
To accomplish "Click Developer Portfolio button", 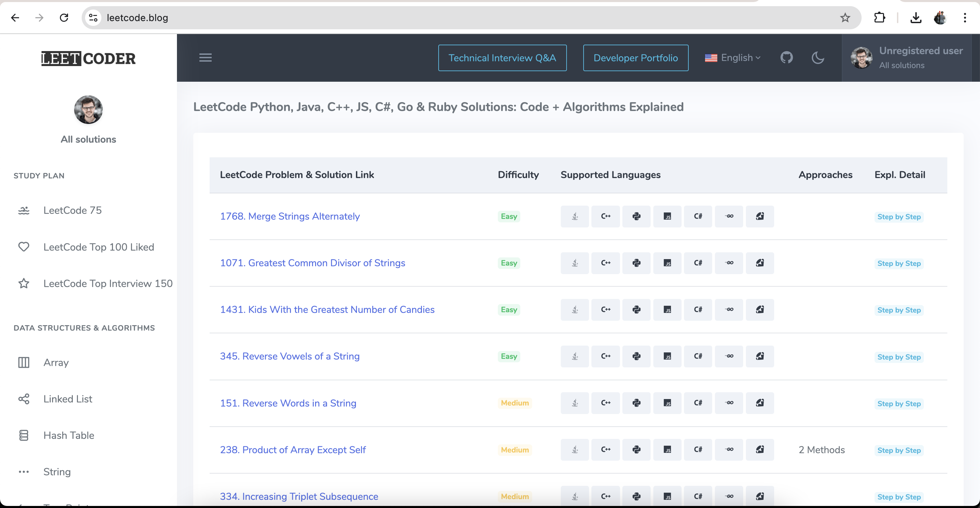I will (635, 58).
